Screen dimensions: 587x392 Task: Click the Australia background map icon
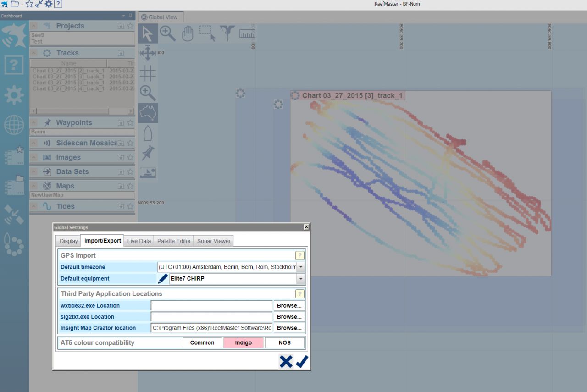click(x=148, y=113)
